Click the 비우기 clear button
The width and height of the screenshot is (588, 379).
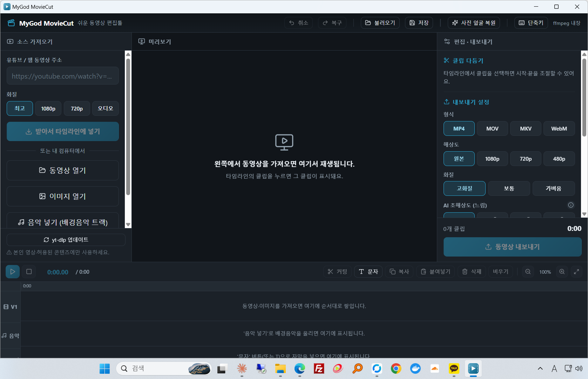pyautogui.click(x=501, y=272)
